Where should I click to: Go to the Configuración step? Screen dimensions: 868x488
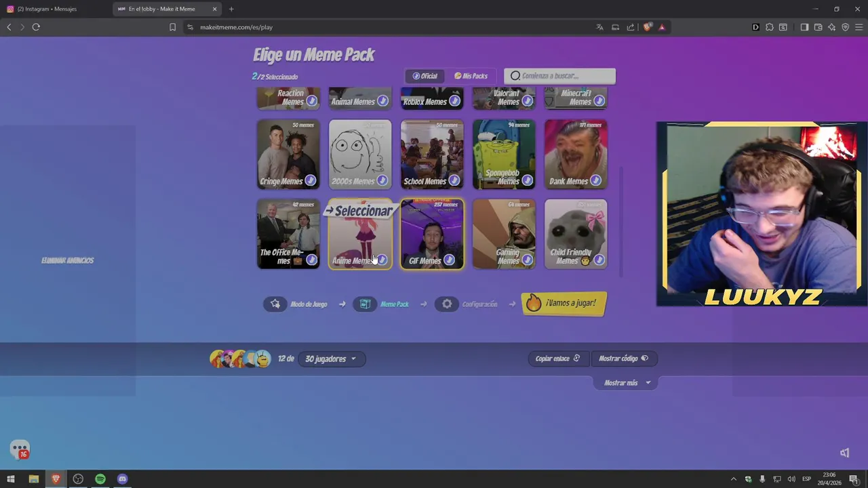[x=467, y=304]
